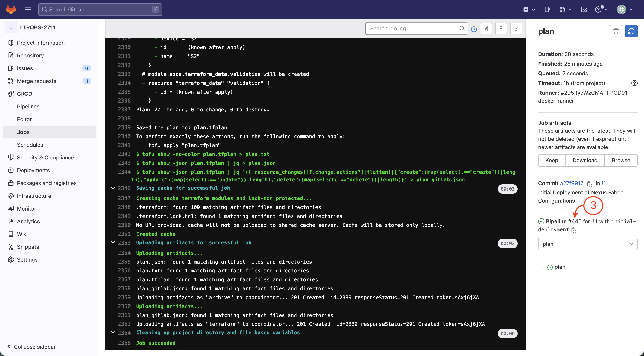The width and height of the screenshot is (644, 356).
Task: Open Merge requests in the sidebar
Action: point(36,81)
